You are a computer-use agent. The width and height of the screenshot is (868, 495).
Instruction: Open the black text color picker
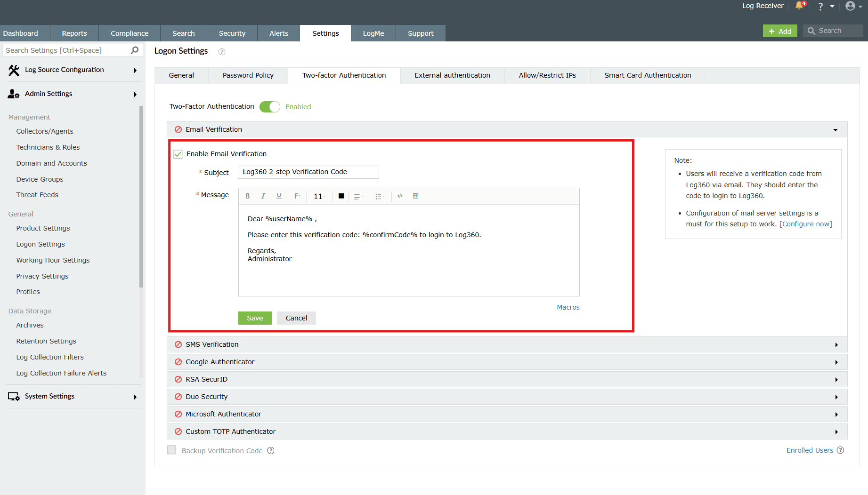[x=341, y=196]
